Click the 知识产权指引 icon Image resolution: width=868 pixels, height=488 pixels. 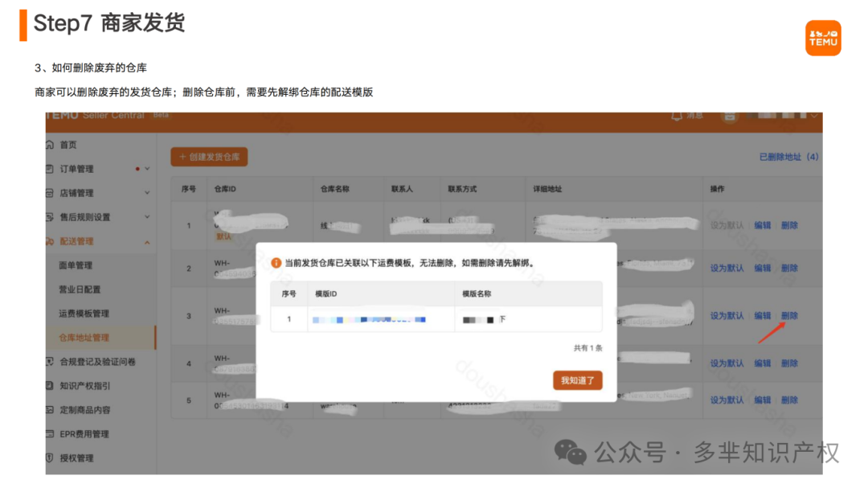point(50,386)
